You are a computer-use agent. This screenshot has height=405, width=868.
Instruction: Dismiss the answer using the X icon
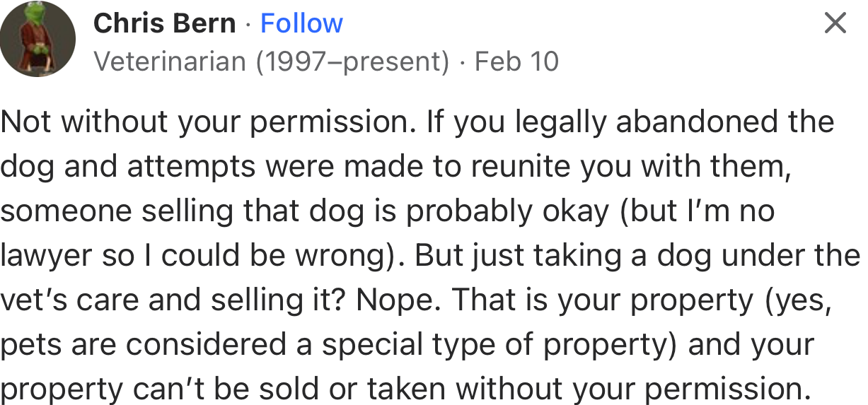pyautogui.click(x=835, y=24)
